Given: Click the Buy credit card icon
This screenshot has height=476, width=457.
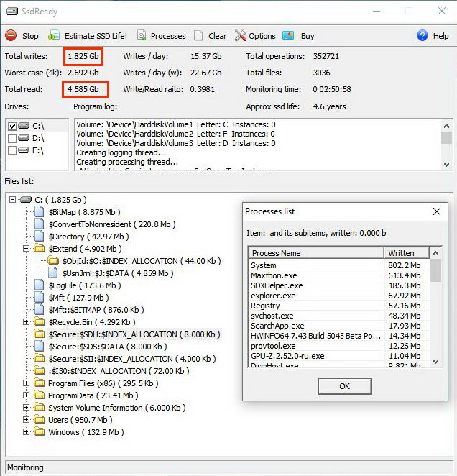Looking at the screenshot, I should [x=288, y=35].
